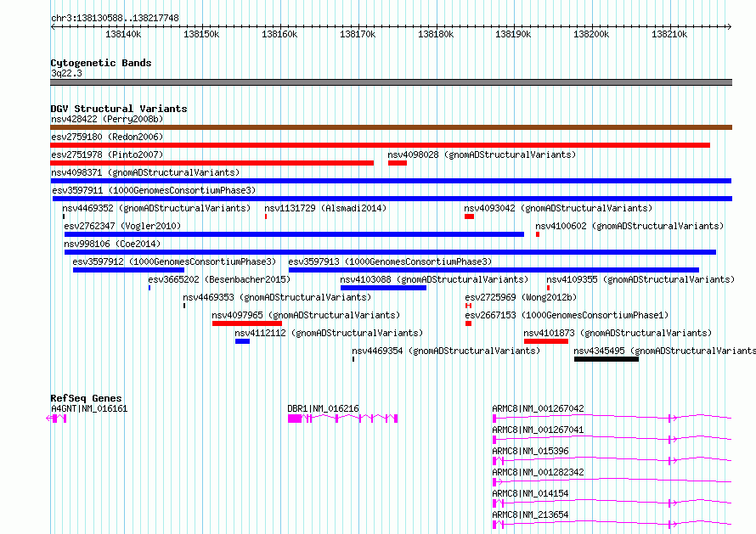Click the nsv4112112 blue variant bar
The image size is (756, 534).
tap(243, 341)
